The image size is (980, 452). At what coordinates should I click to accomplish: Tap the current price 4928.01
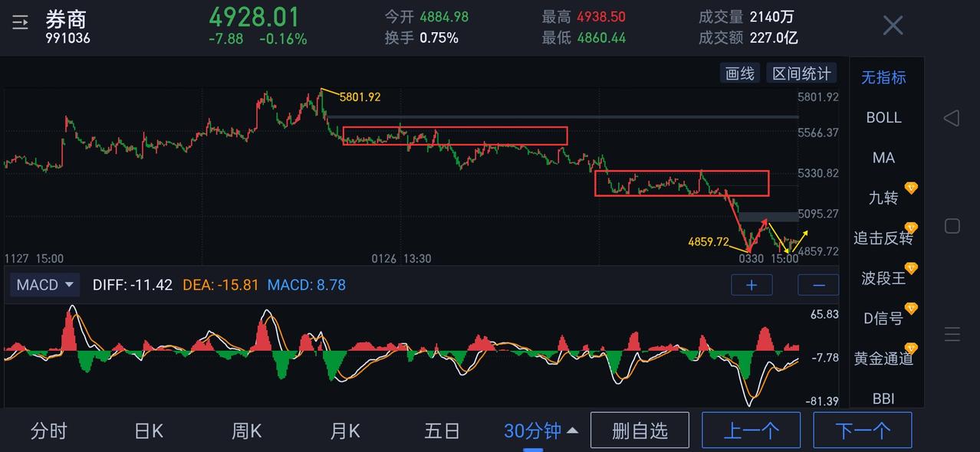255,16
